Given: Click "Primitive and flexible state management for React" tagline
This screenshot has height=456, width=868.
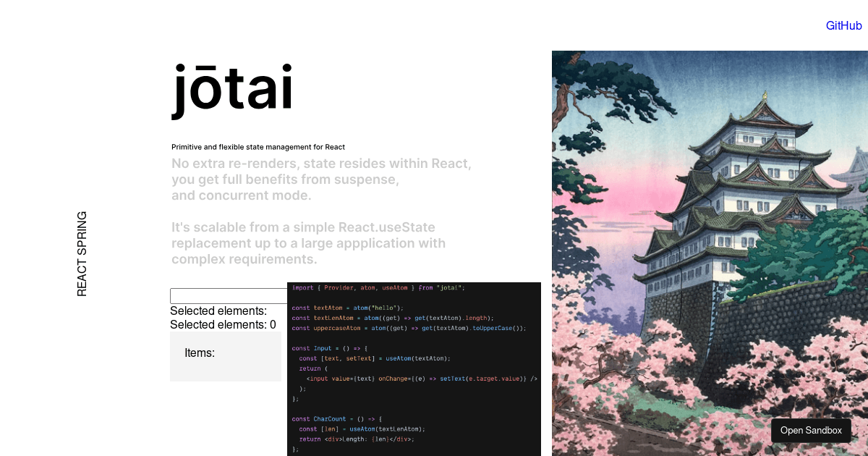Looking at the screenshot, I should pyautogui.click(x=258, y=147).
